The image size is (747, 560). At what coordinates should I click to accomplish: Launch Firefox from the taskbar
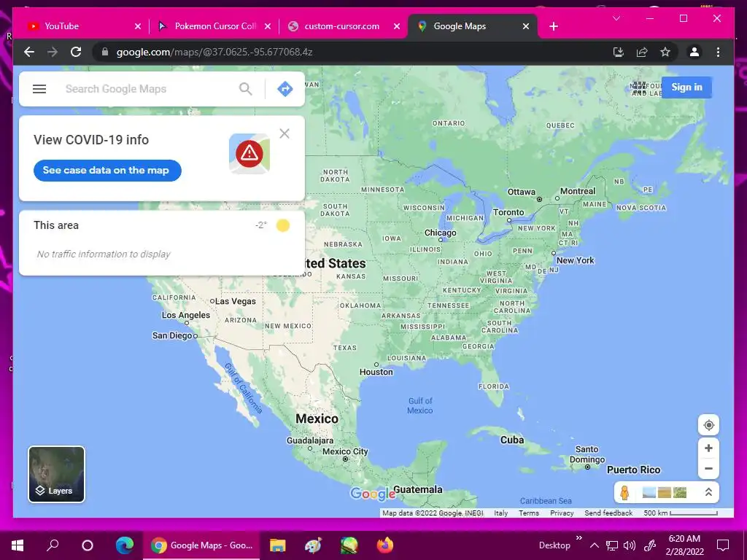coord(385,545)
